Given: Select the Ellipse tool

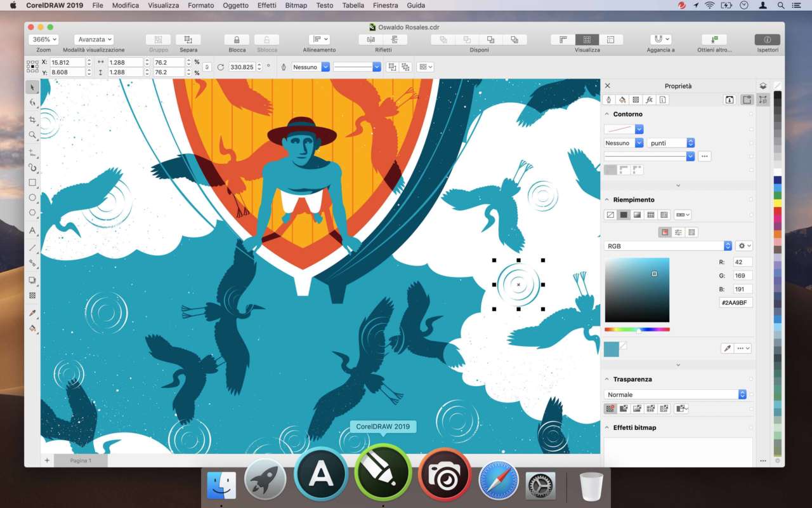Looking at the screenshot, I should point(32,197).
